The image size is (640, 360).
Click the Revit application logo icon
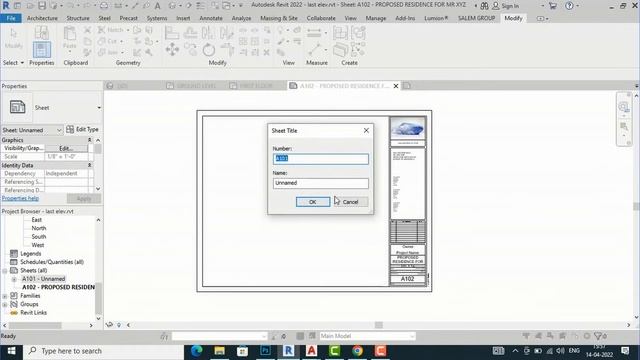(x=6, y=6)
